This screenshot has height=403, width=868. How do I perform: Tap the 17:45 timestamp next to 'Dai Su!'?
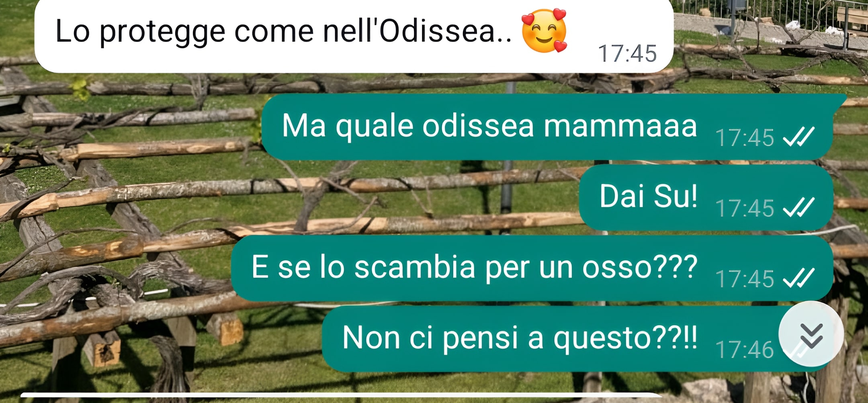[745, 208]
